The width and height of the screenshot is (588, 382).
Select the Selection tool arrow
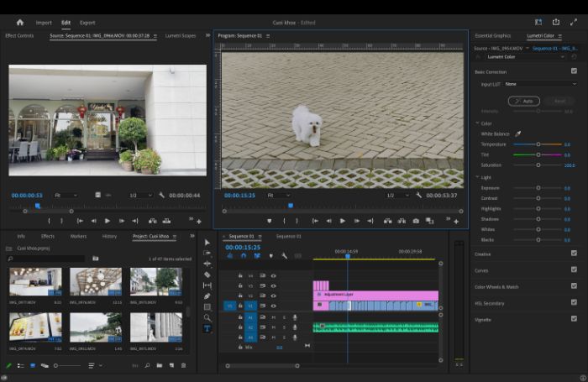(x=207, y=243)
